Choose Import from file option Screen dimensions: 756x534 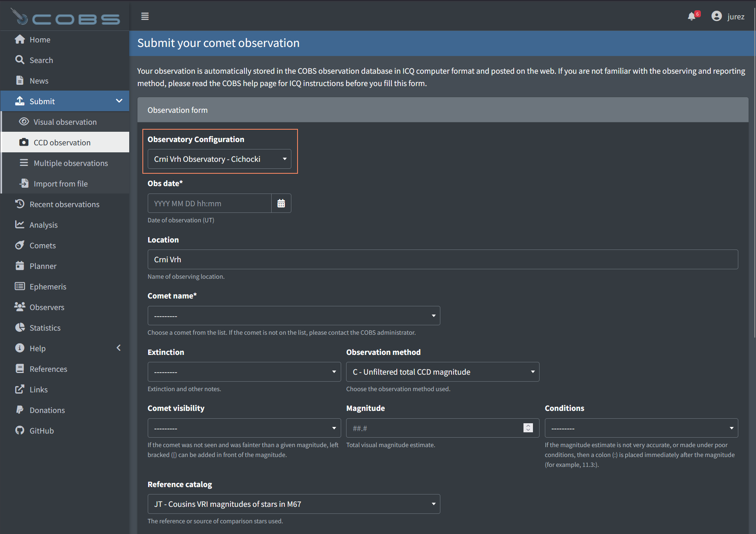point(60,184)
